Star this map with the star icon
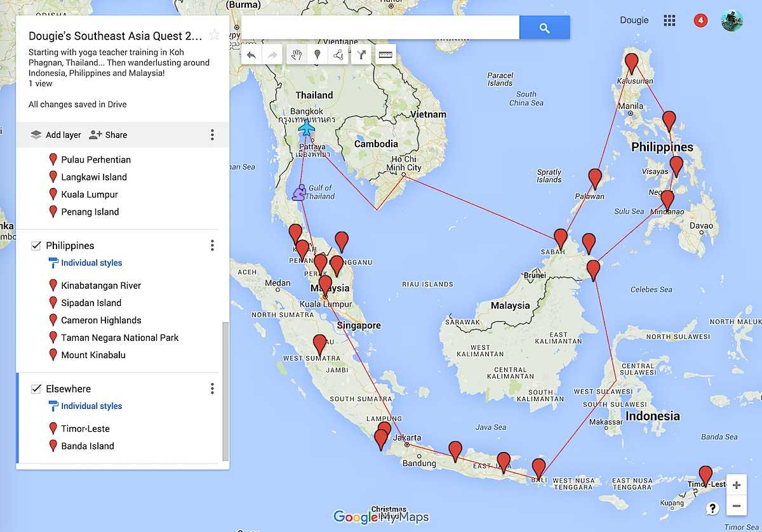The height and width of the screenshot is (532, 762). (x=215, y=36)
